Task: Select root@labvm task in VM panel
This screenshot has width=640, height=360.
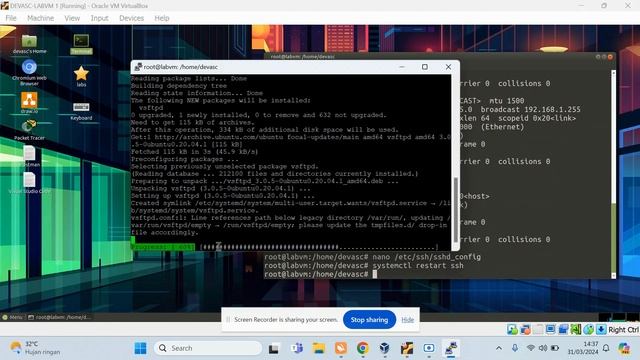Action: pyautogui.click(x=59, y=317)
